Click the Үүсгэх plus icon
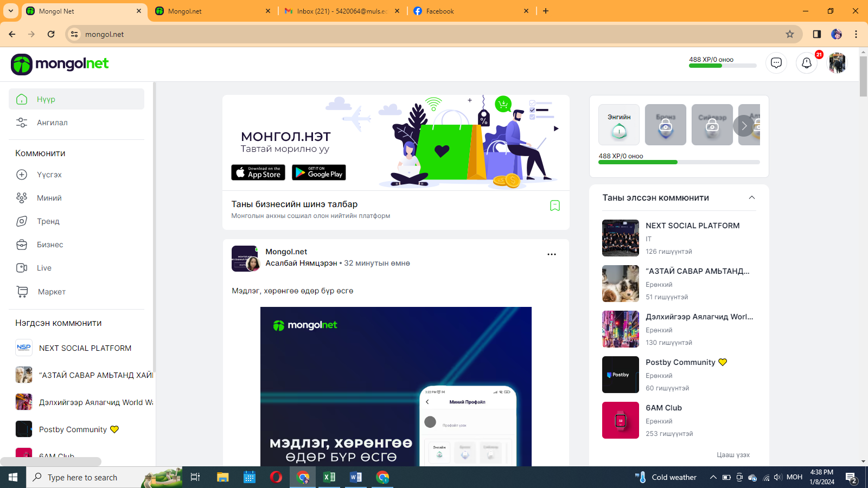The image size is (868, 488). [x=22, y=175]
